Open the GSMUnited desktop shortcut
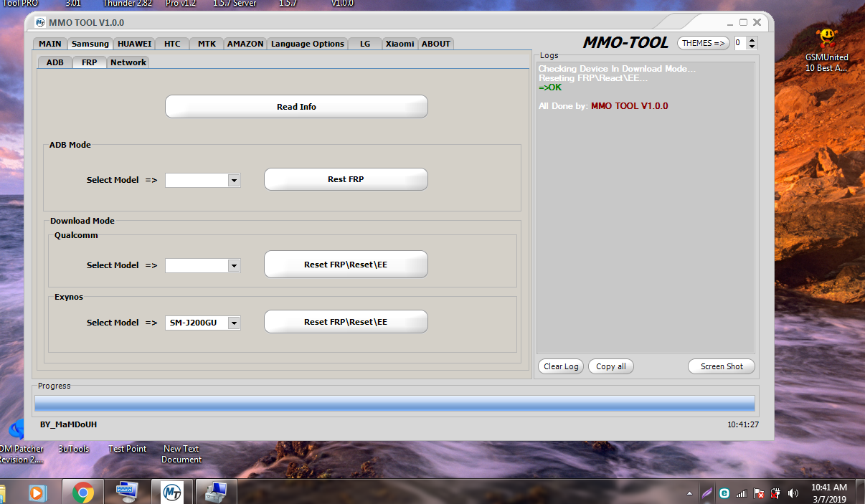 tap(826, 49)
